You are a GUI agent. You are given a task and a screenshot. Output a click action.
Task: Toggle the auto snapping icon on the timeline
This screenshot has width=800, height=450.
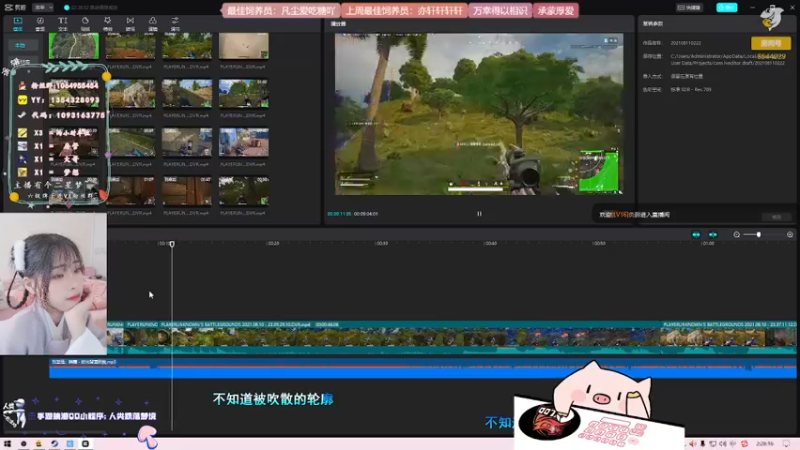pyautogui.click(x=713, y=235)
